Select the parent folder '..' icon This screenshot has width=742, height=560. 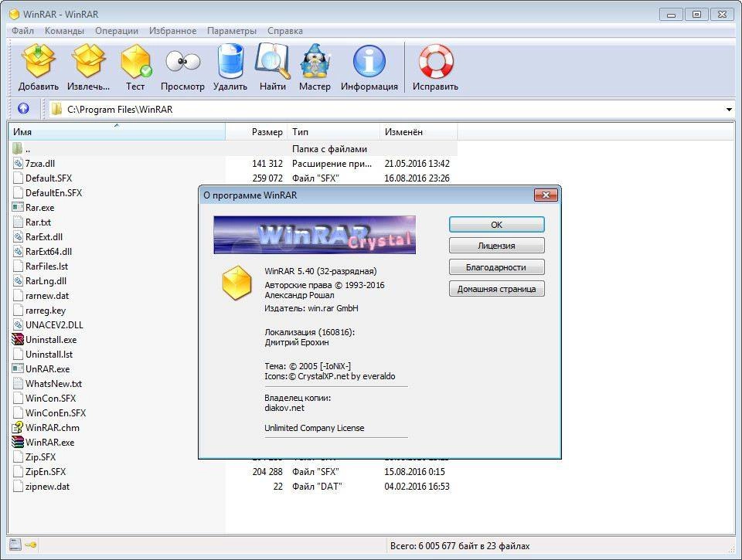pos(18,148)
